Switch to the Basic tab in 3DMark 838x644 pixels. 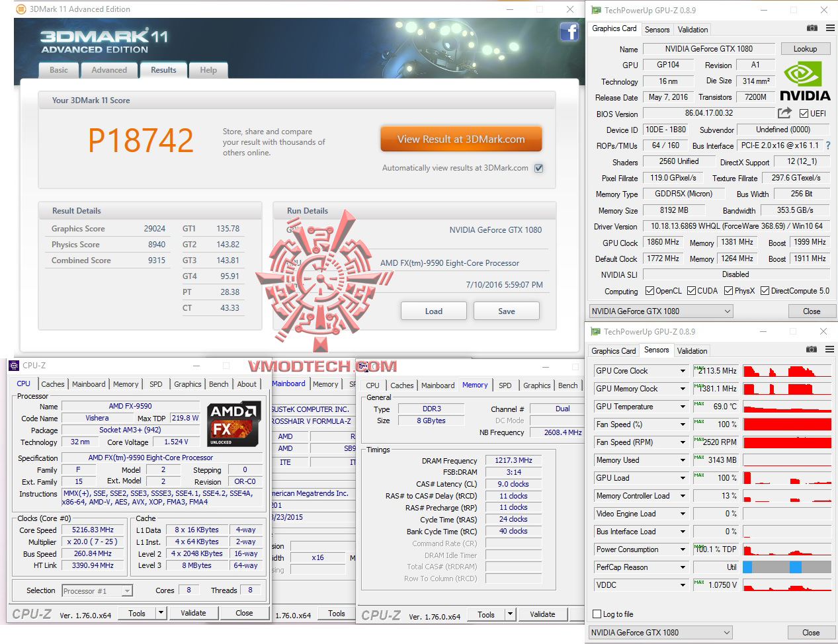[59, 70]
